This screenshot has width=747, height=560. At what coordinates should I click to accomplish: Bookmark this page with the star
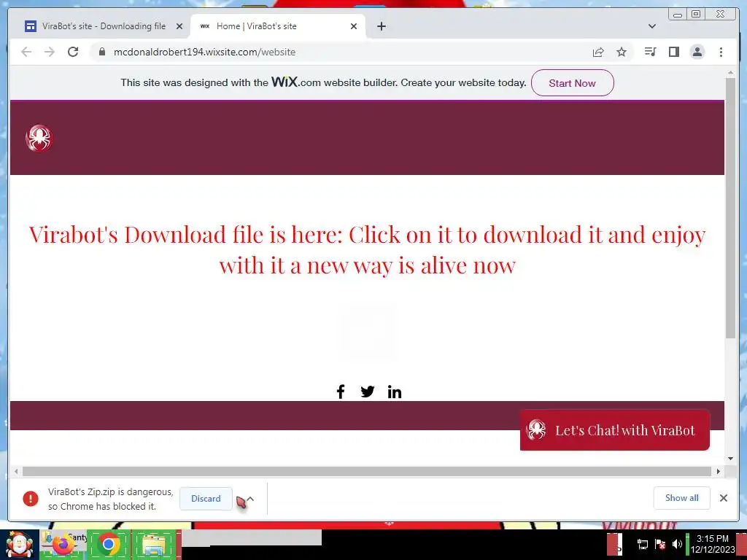[622, 52]
